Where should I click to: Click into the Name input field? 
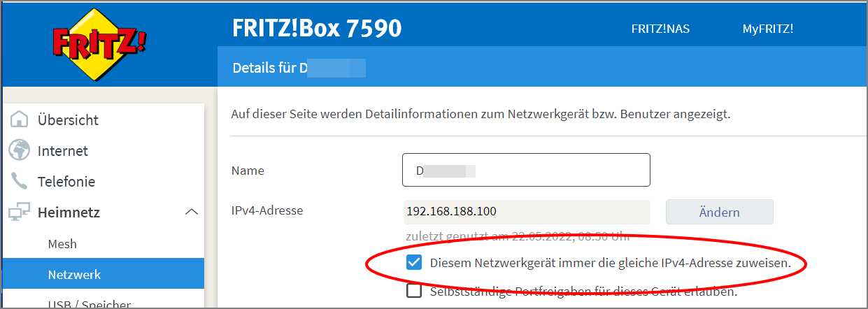point(526,170)
